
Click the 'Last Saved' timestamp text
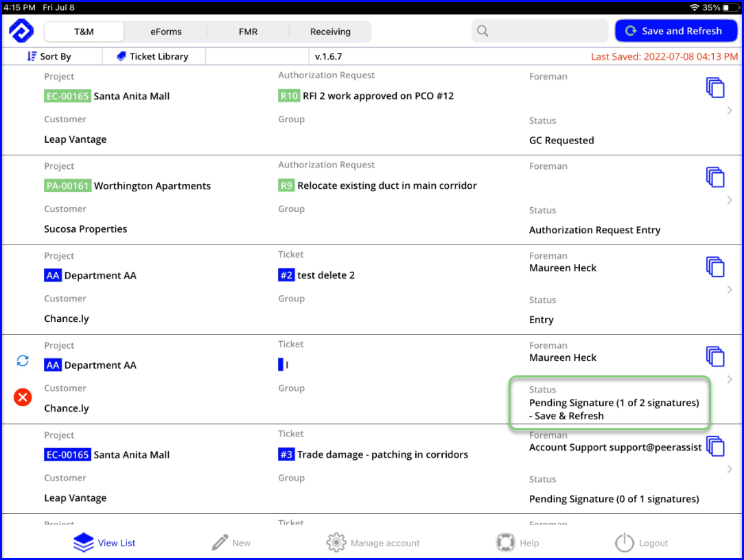tap(664, 56)
